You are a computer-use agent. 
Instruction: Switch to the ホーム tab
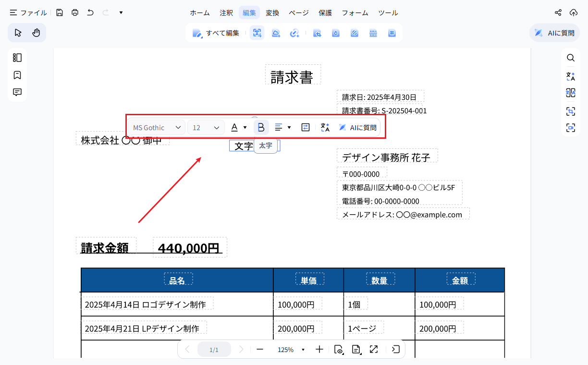[199, 13]
